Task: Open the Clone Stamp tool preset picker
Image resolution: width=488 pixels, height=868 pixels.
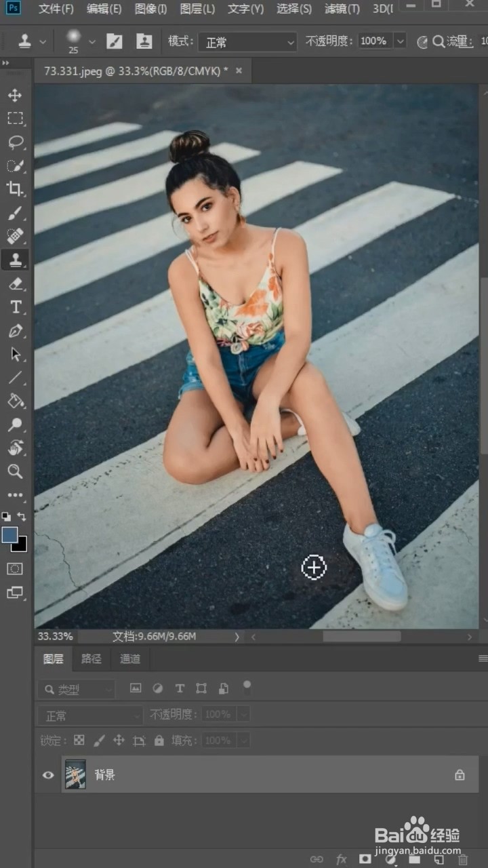Action: point(31,41)
